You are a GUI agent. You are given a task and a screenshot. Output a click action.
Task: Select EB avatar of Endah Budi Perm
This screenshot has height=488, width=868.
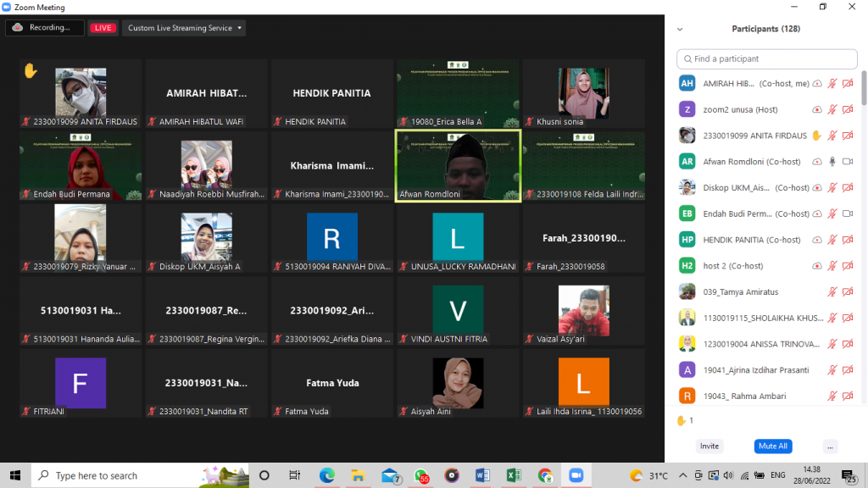[x=687, y=213]
